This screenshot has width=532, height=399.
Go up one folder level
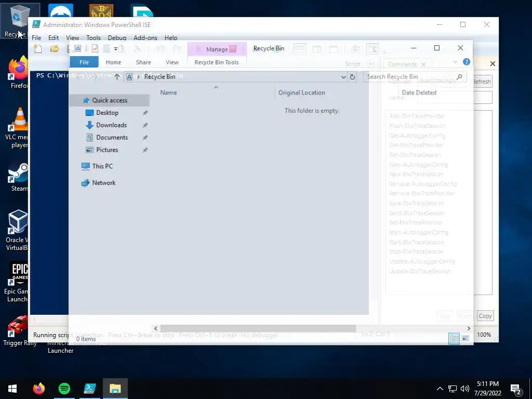[117, 77]
